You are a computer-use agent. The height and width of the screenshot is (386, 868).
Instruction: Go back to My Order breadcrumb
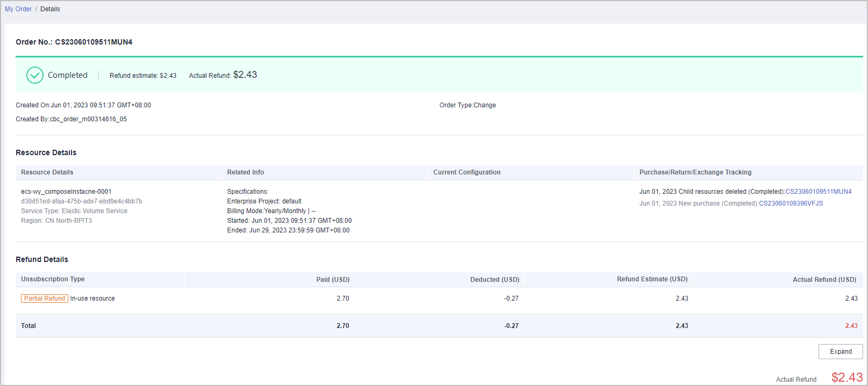coord(18,9)
